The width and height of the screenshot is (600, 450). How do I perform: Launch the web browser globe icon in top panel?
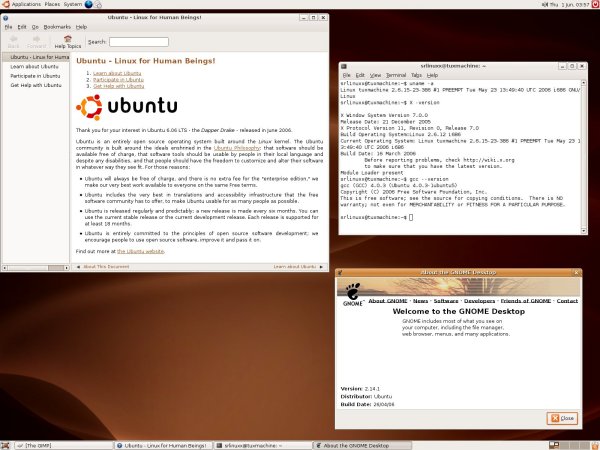pos(88,5)
